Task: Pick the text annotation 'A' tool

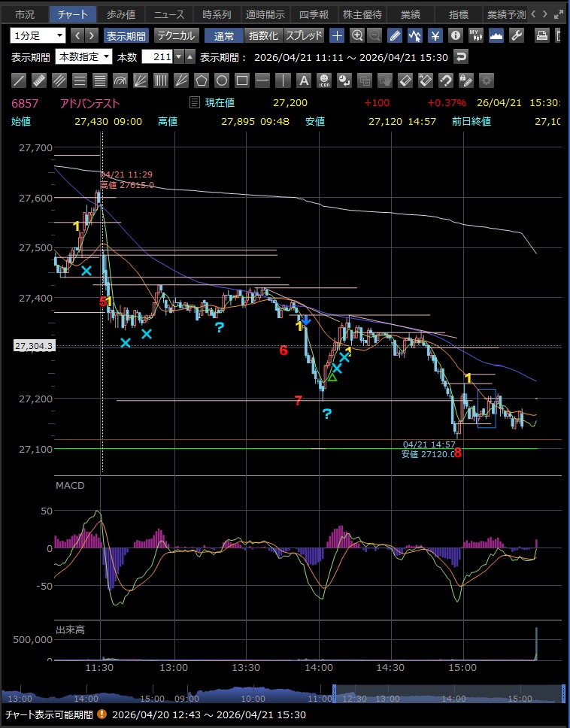Action: click(303, 80)
